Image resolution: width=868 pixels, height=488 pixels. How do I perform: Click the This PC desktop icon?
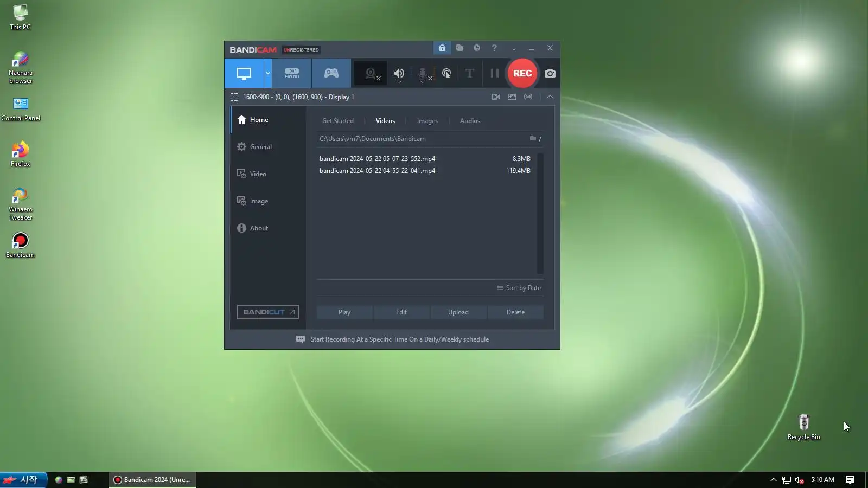click(21, 17)
